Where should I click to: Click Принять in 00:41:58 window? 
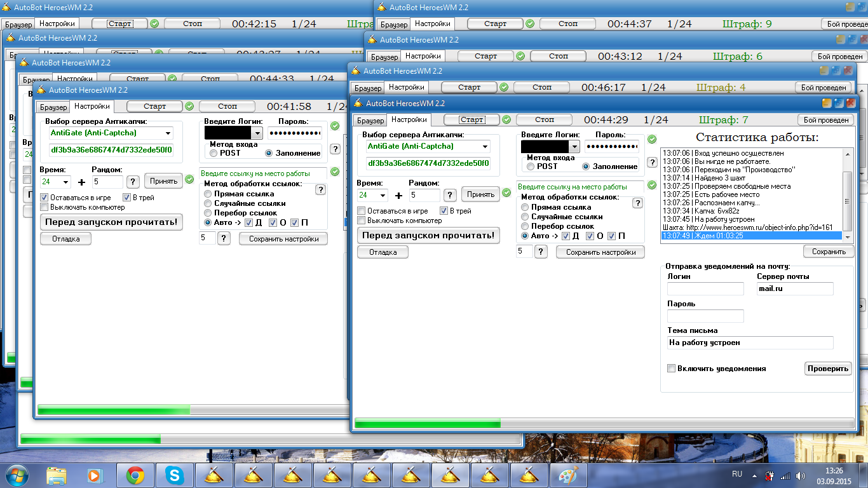[x=164, y=181]
